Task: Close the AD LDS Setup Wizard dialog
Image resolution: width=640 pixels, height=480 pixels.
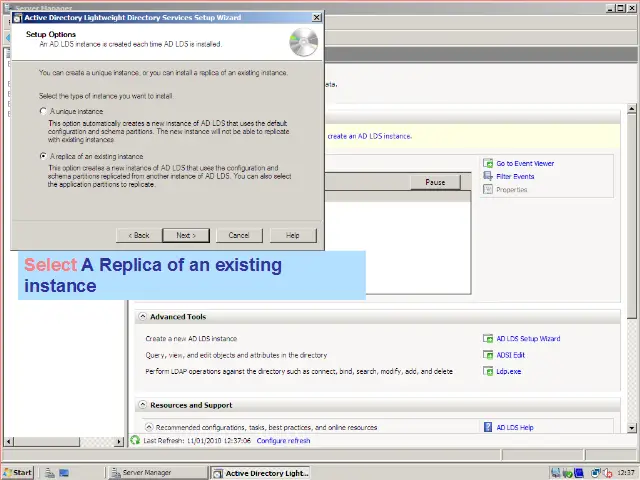Action: 317,17
